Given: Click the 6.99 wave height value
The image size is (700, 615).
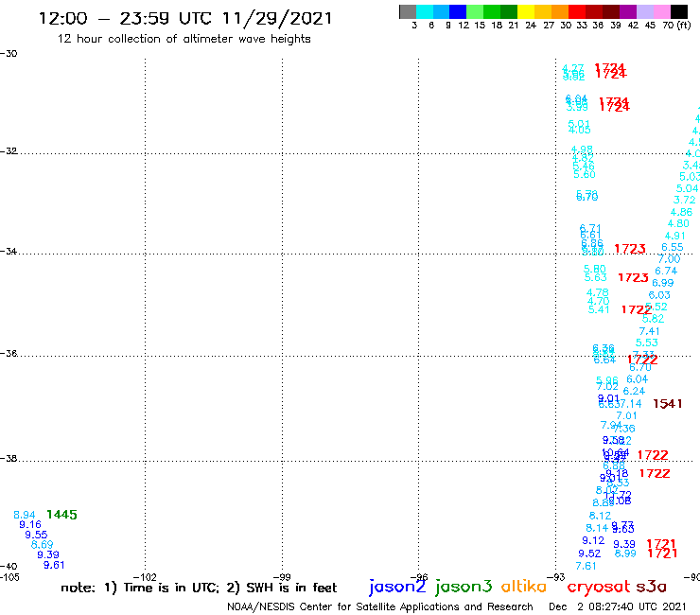Looking at the screenshot, I should tap(663, 283).
